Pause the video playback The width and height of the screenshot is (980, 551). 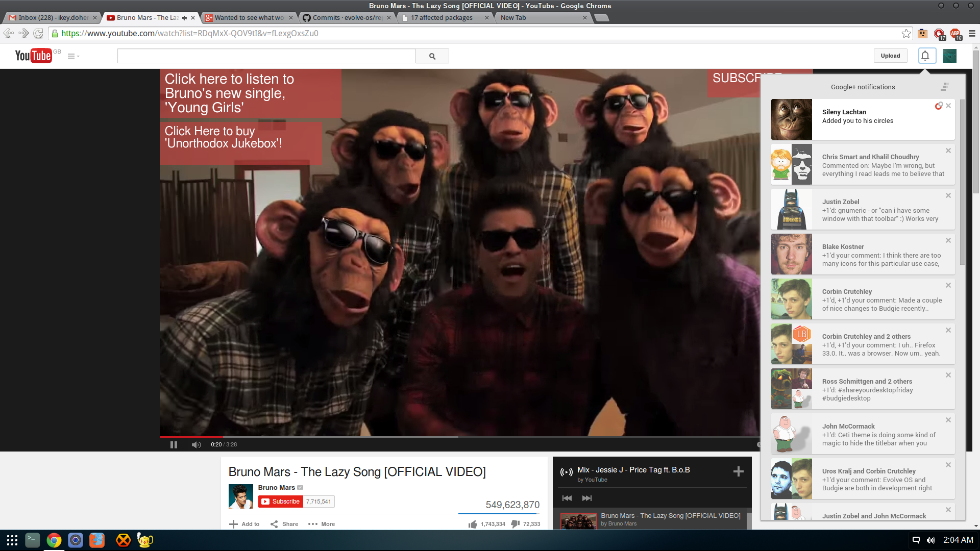[174, 444]
